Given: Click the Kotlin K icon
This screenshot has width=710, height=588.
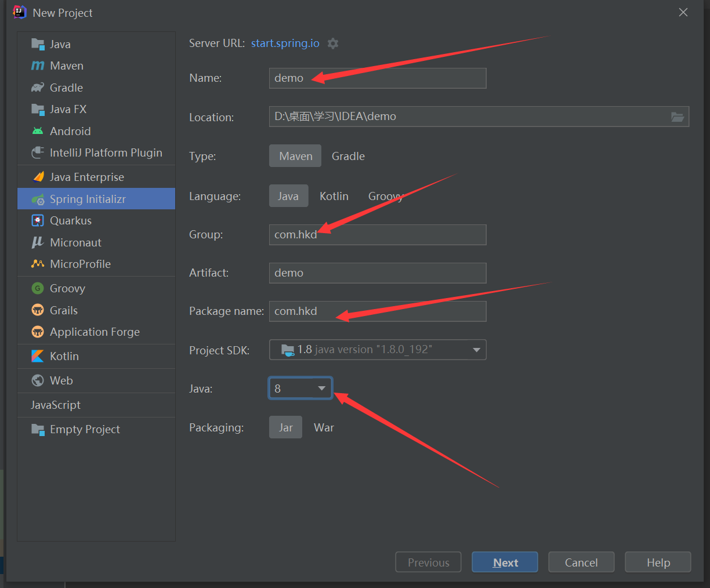Looking at the screenshot, I should [38, 356].
